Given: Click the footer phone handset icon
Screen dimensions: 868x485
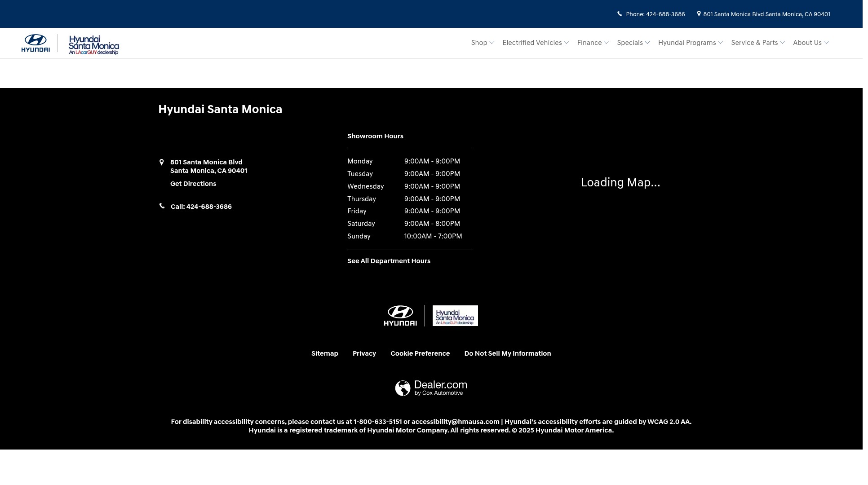Looking at the screenshot, I should [162, 206].
